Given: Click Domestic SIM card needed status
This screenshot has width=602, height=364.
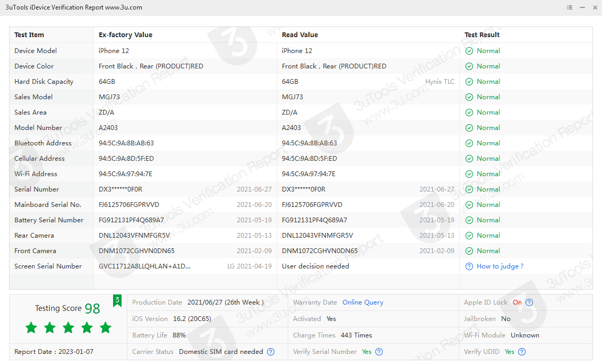Looking at the screenshot, I should pyautogui.click(x=221, y=352).
